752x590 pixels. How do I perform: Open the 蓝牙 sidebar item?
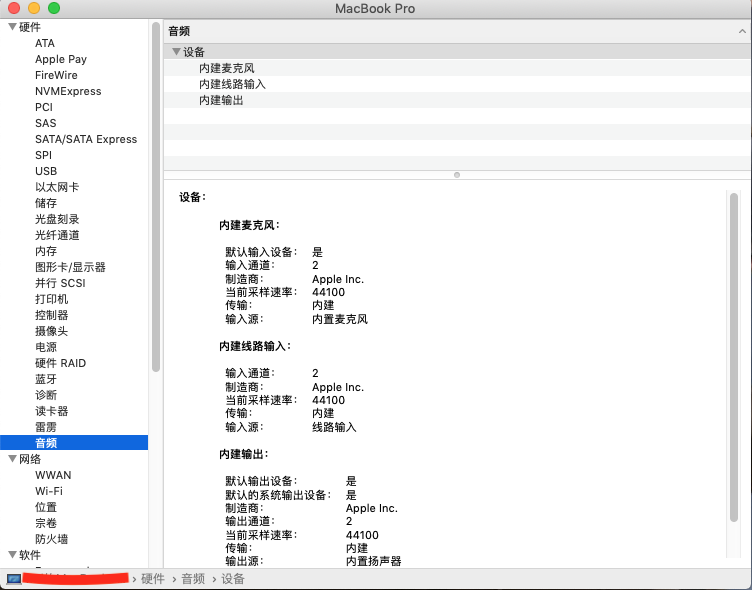[46, 379]
